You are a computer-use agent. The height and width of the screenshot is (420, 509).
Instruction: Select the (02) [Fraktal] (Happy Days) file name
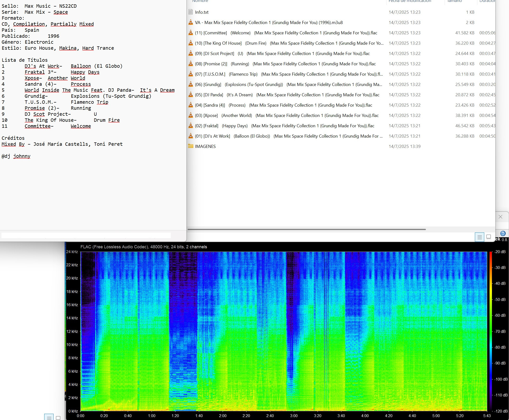click(x=285, y=126)
